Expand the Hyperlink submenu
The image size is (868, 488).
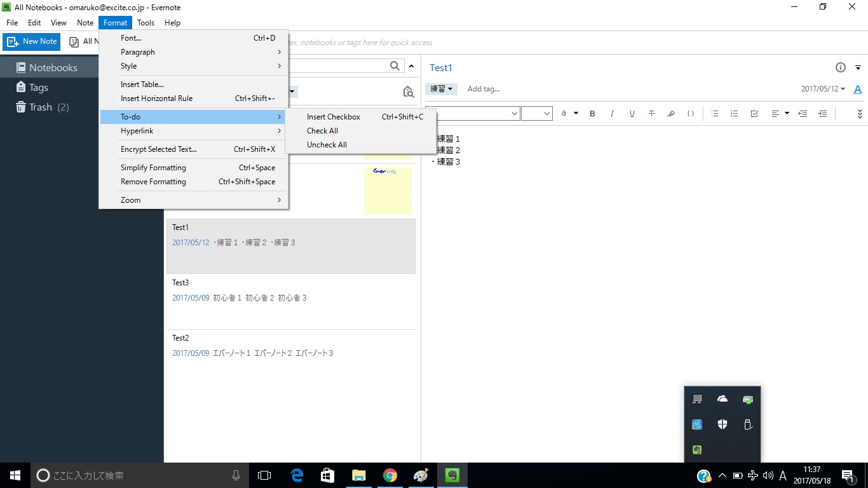(194, 131)
